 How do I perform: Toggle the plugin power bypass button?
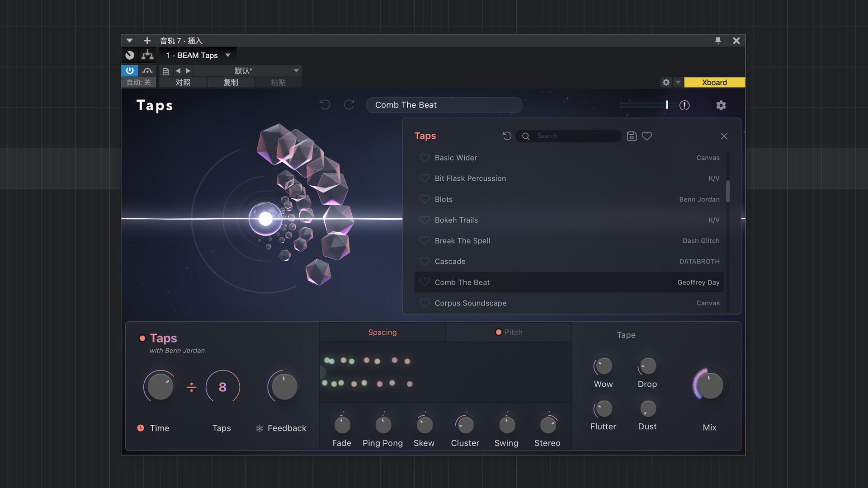(x=130, y=70)
